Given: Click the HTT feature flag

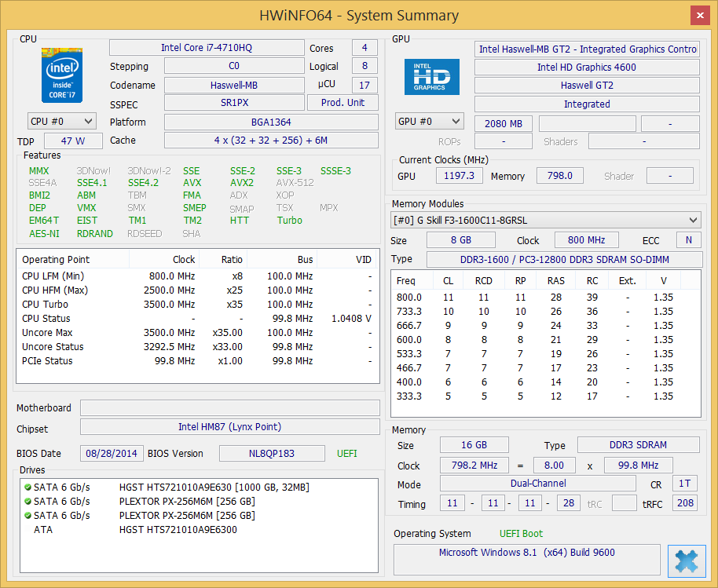Looking at the screenshot, I should pyautogui.click(x=240, y=220).
